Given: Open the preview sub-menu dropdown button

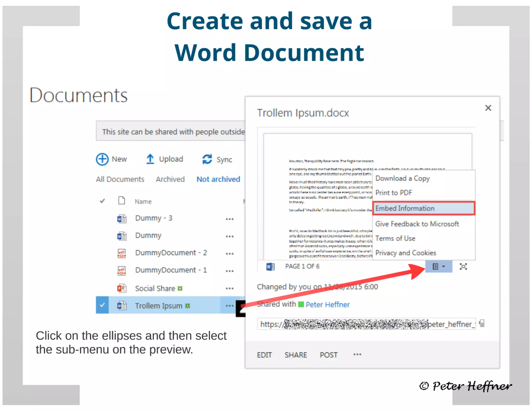Looking at the screenshot, I should point(439,267).
